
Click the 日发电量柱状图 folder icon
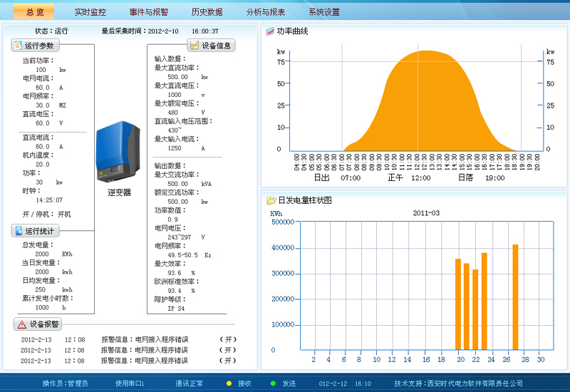coord(271,200)
